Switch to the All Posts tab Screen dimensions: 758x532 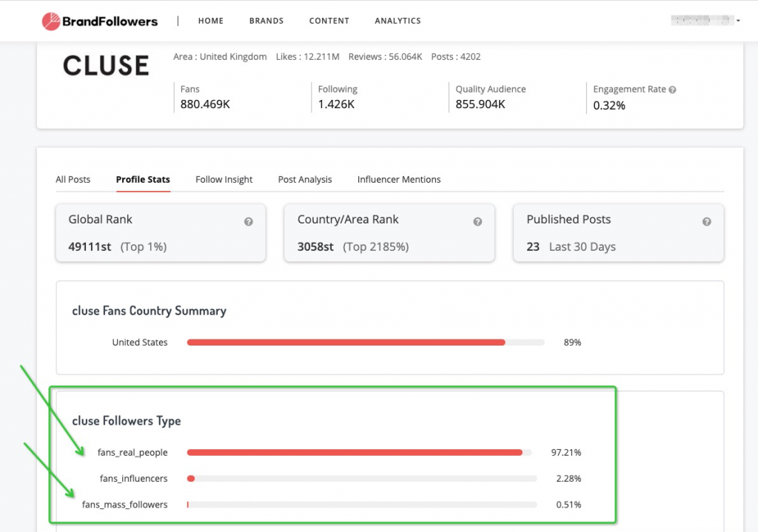coord(73,179)
